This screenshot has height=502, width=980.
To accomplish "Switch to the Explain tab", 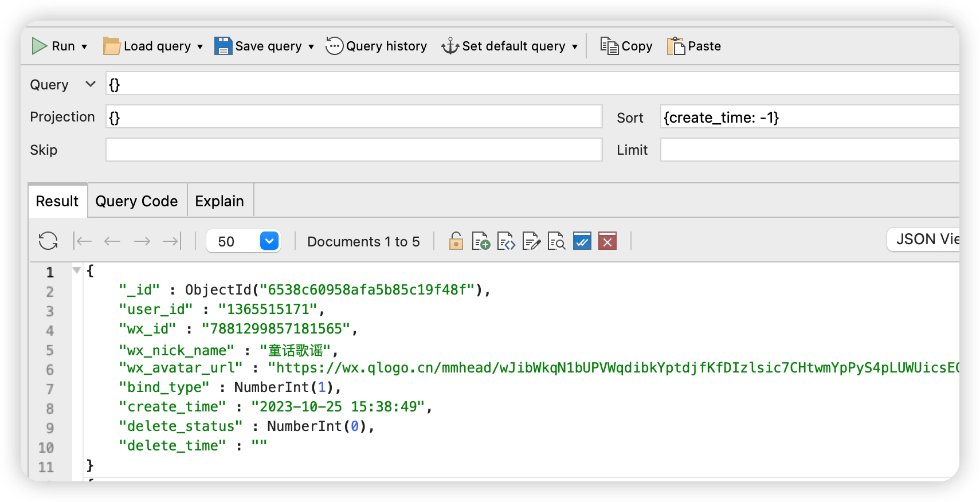I will point(219,201).
